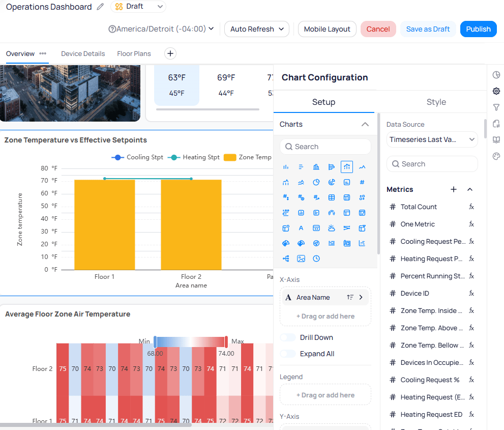Open the Auto Refresh dropdown

pyautogui.click(x=257, y=29)
